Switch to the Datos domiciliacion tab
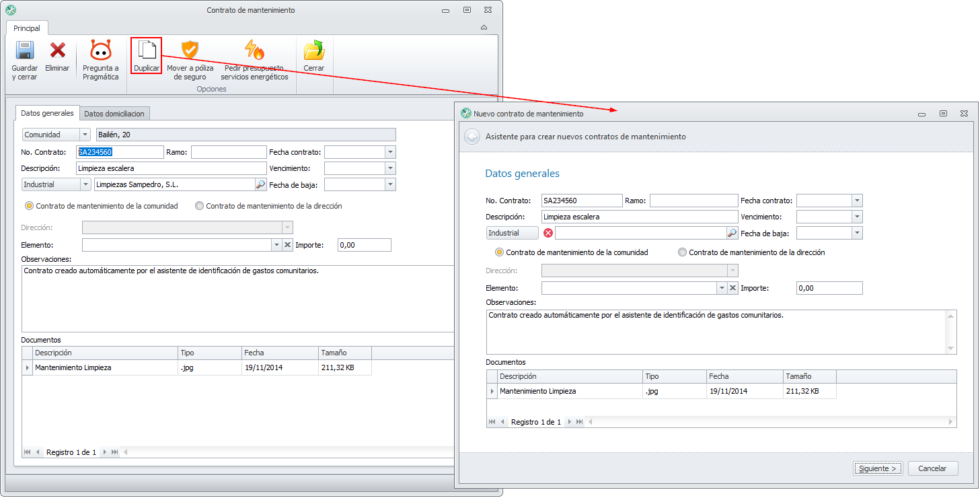 114,114
